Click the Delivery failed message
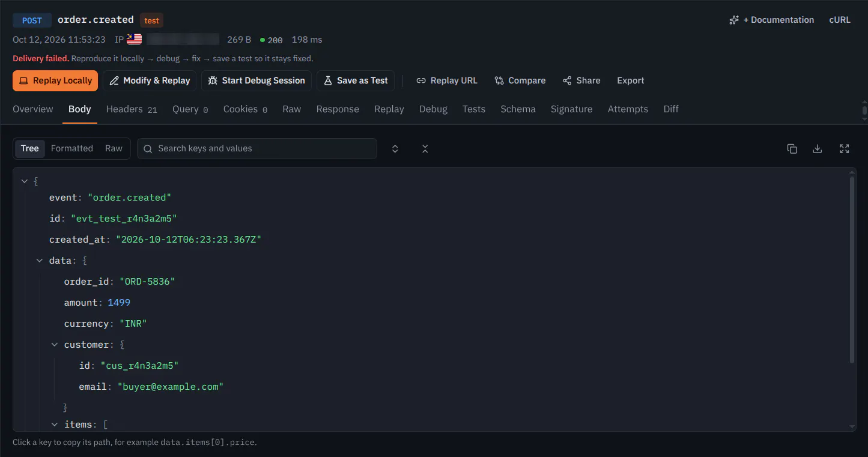This screenshot has width=868, height=457. (41, 59)
